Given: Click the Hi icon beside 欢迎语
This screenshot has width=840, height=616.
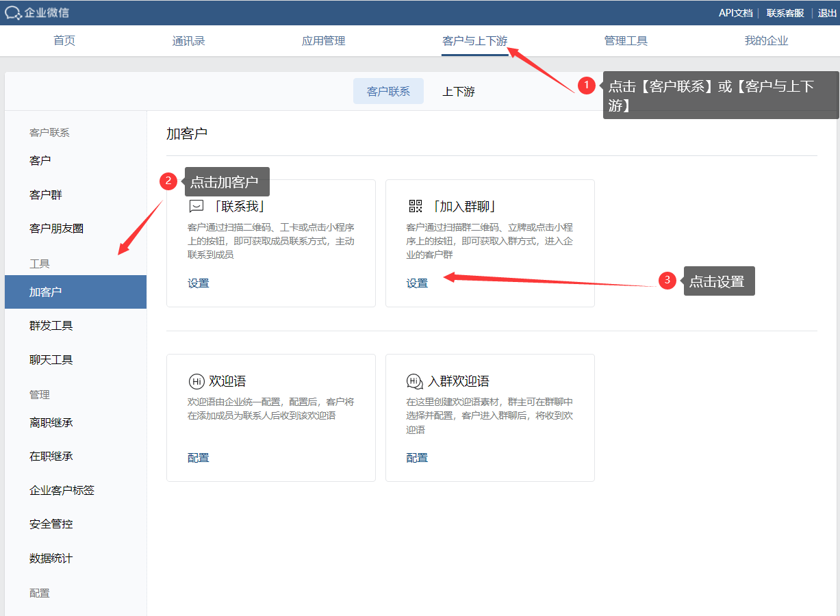Looking at the screenshot, I should [196, 381].
